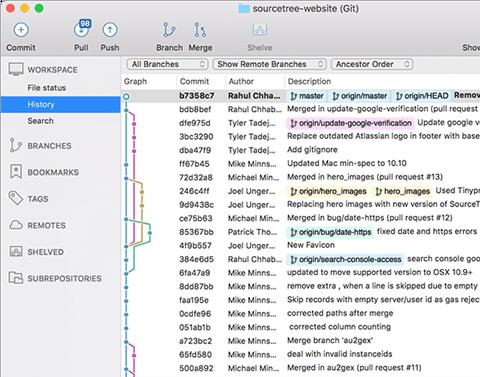Click the green zoom window button
The width and height of the screenshot is (480, 377).
tap(39, 8)
